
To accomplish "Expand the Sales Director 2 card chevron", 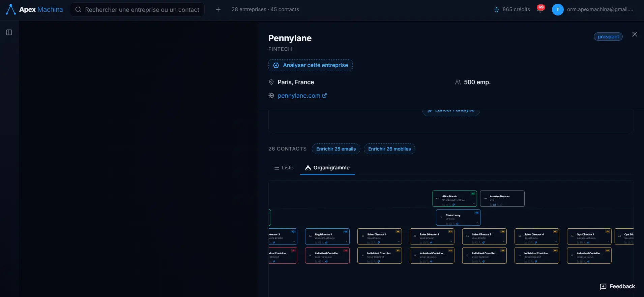I will pyautogui.click(x=451, y=241).
